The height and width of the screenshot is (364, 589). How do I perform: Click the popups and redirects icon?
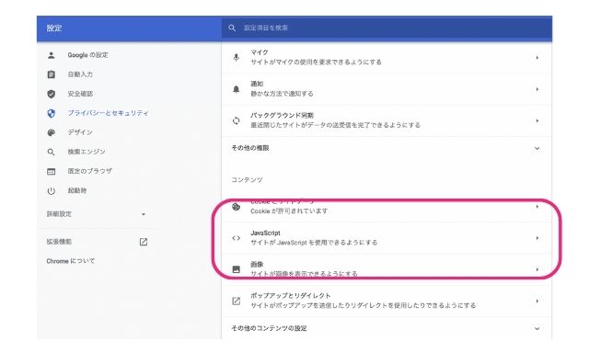[x=236, y=301]
